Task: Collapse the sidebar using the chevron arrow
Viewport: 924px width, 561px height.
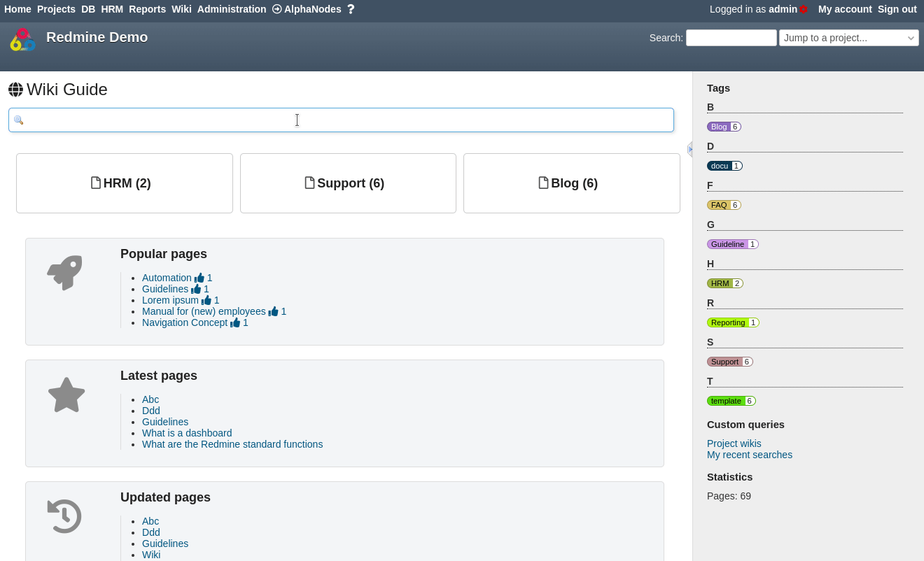Action: click(690, 149)
